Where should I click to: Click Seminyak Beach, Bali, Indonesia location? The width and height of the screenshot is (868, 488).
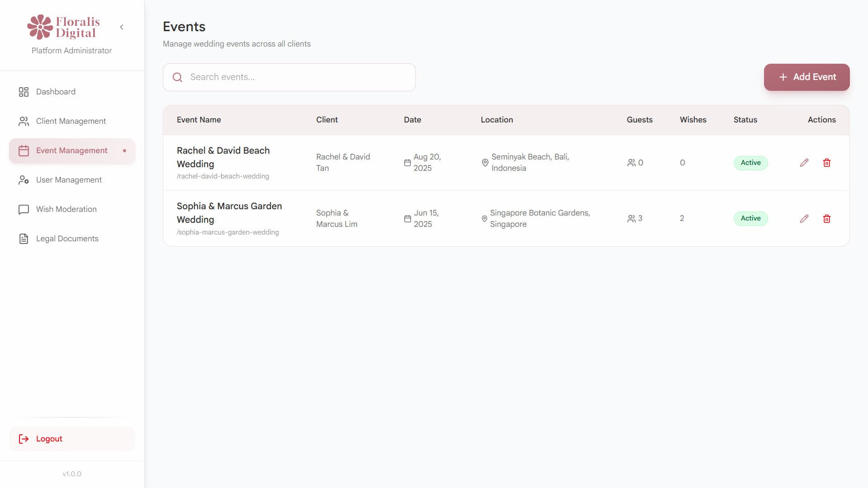coord(530,163)
